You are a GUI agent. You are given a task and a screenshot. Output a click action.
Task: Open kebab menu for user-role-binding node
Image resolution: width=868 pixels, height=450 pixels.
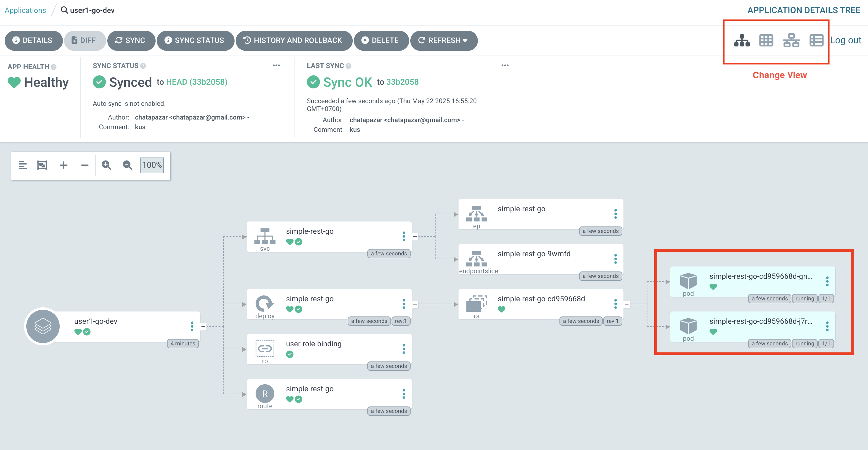[404, 349]
